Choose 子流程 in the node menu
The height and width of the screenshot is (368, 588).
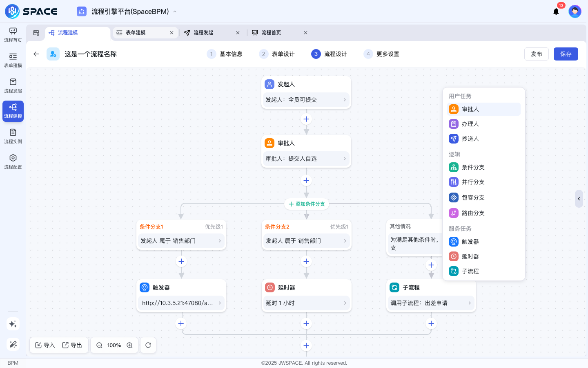tap(470, 271)
